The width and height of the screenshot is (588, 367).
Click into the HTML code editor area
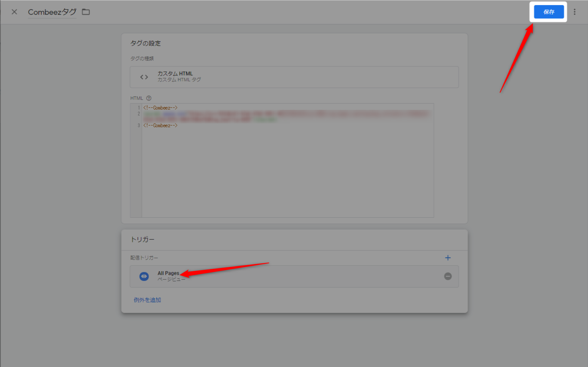(x=282, y=160)
